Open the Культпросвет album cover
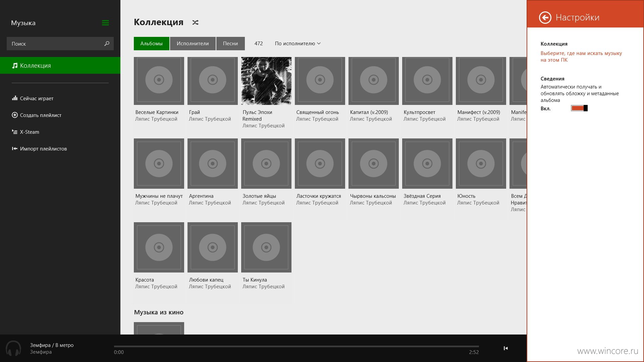The image size is (644, 362). (x=427, y=81)
